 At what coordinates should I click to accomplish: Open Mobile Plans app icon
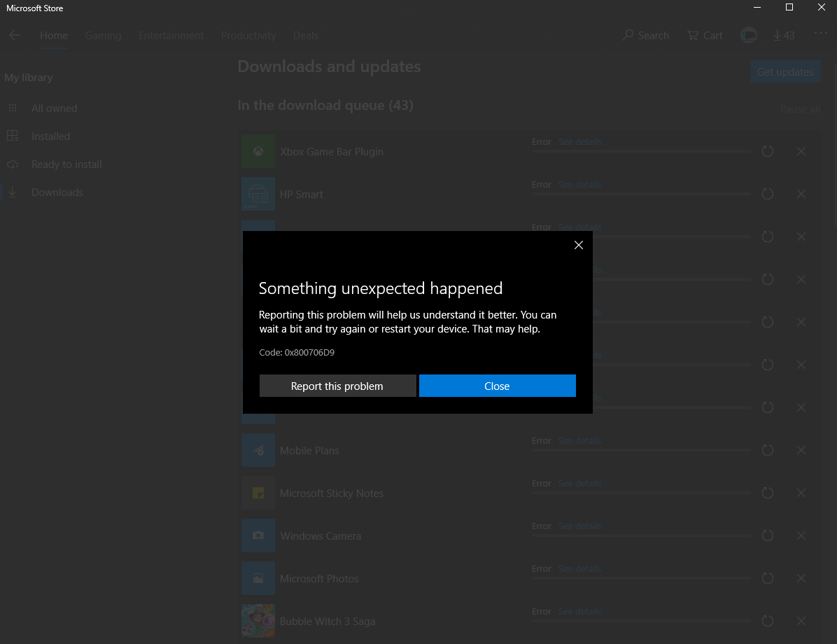tap(258, 450)
